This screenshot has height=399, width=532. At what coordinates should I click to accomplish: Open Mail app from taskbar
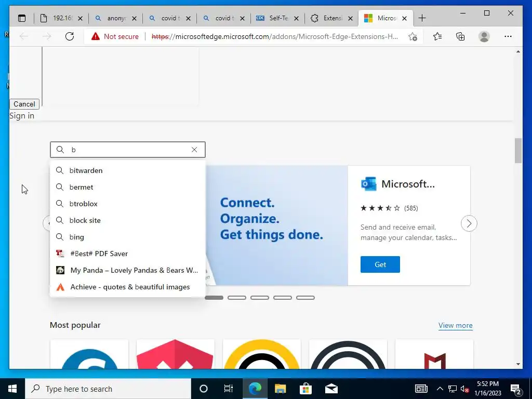331,389
